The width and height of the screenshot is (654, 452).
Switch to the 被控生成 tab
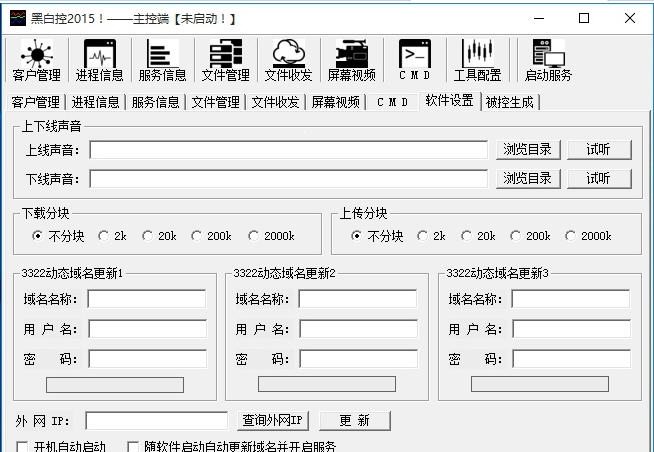[x=510, y=102]
